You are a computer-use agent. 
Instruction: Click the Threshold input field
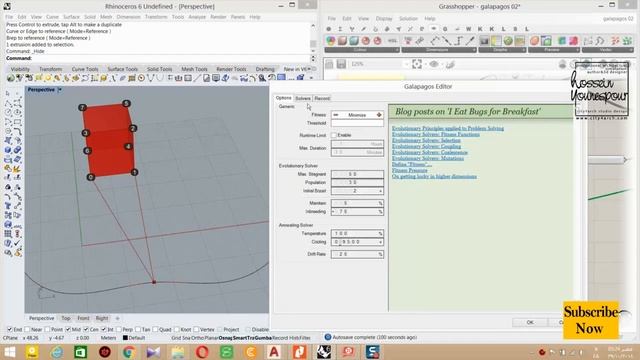tap(357, 123)
